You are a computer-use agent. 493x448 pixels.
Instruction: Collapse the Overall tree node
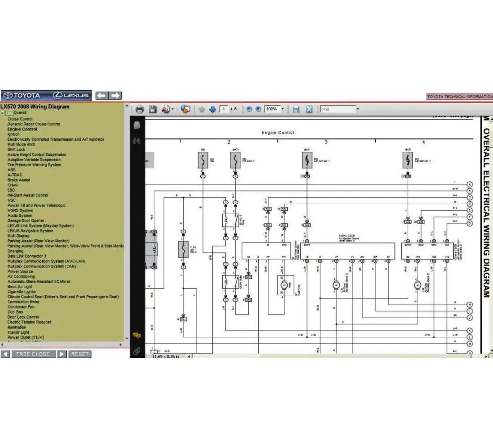tap(3, 113)
